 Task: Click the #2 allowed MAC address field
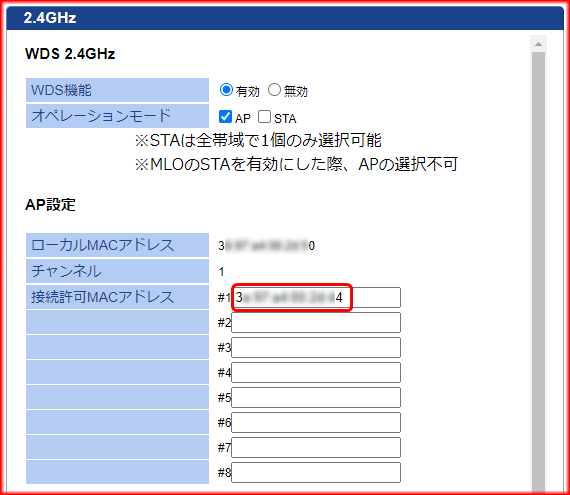(x=316, y=322)
